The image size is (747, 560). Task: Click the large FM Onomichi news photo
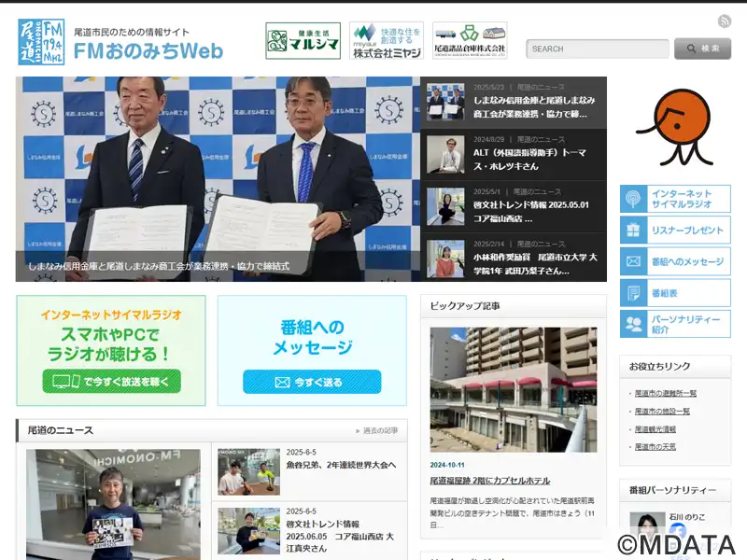pyautogui.click(x=113, y=504)
